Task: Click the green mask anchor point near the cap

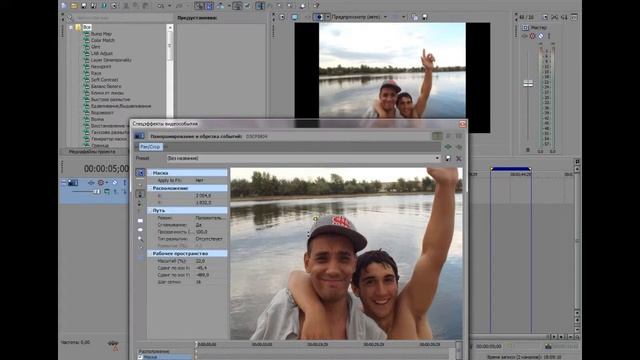Action: click(315, 219)
